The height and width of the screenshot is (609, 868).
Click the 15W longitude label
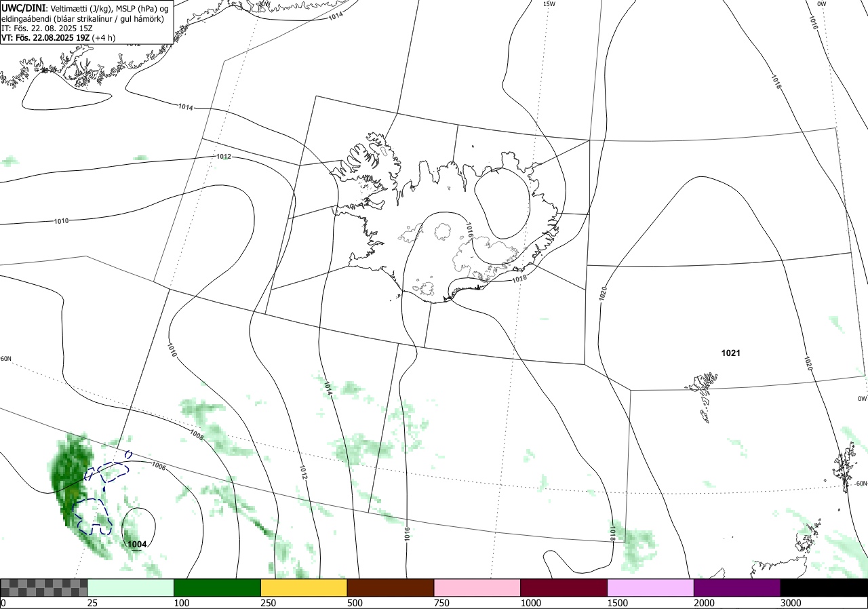(549, 4)
